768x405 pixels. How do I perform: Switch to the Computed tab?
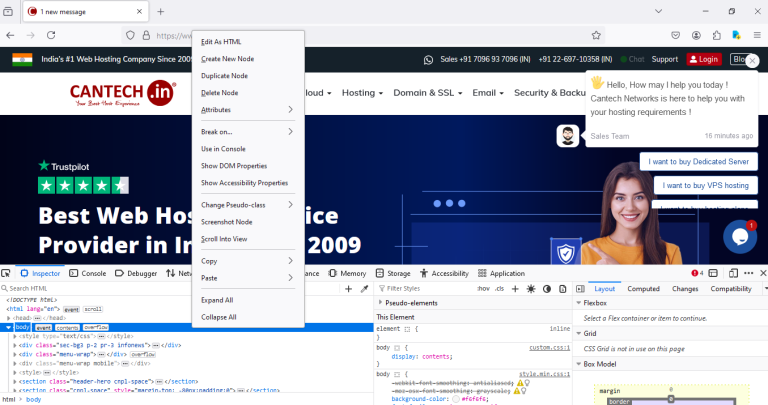(x=643, y=288)
